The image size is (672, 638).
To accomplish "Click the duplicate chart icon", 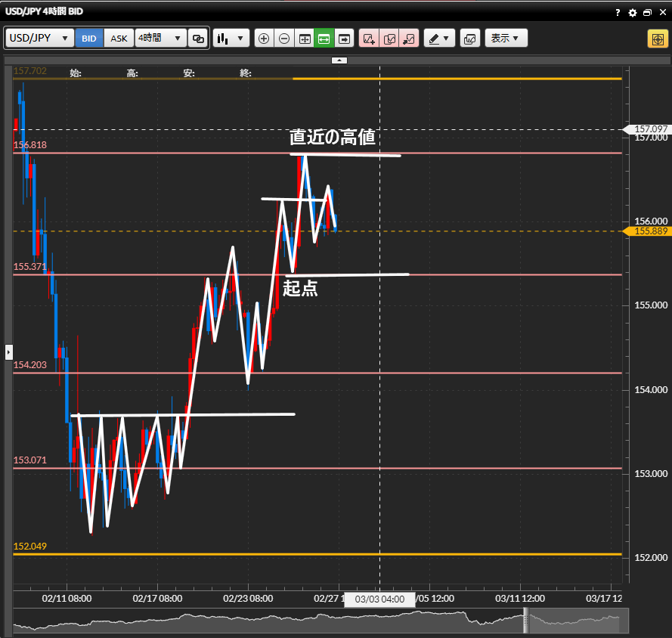I will coord(389,39).
